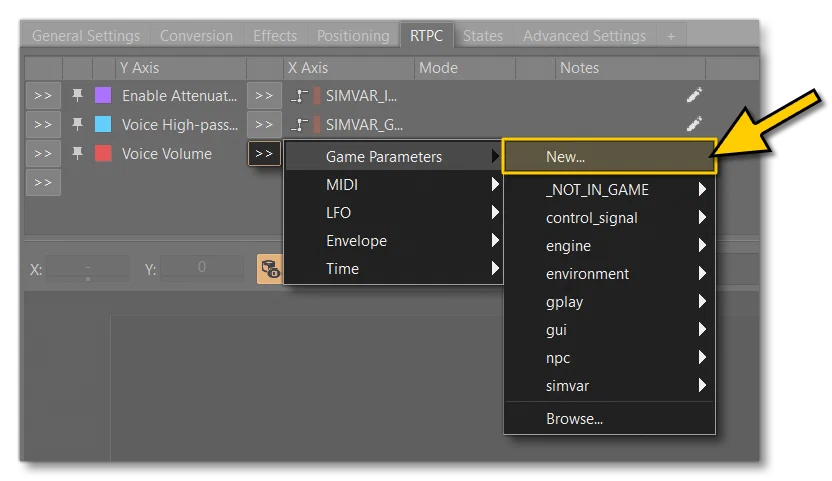Expand the gui folder submenu
This screenshot has height=481, width=832.
[609, 330]
